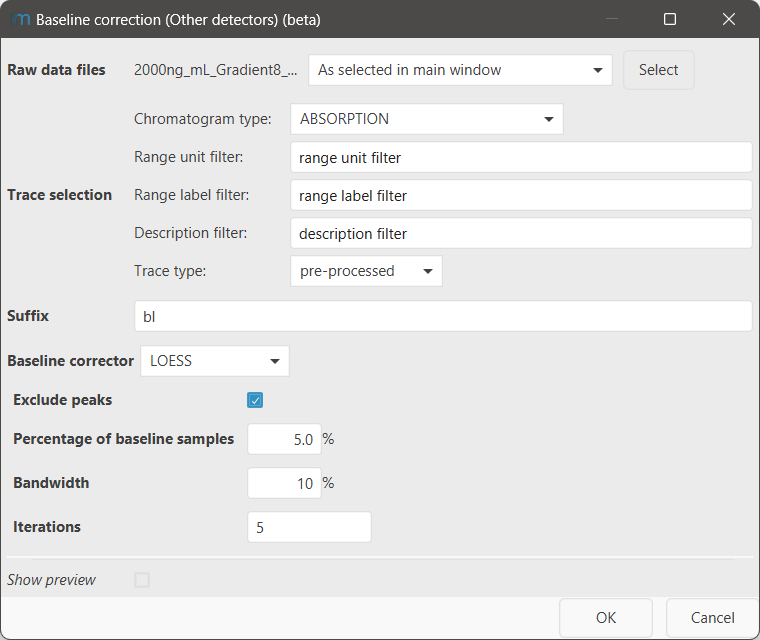Click into the Description filter field
This screenshot has height=640, width=760.
point(520,233)
